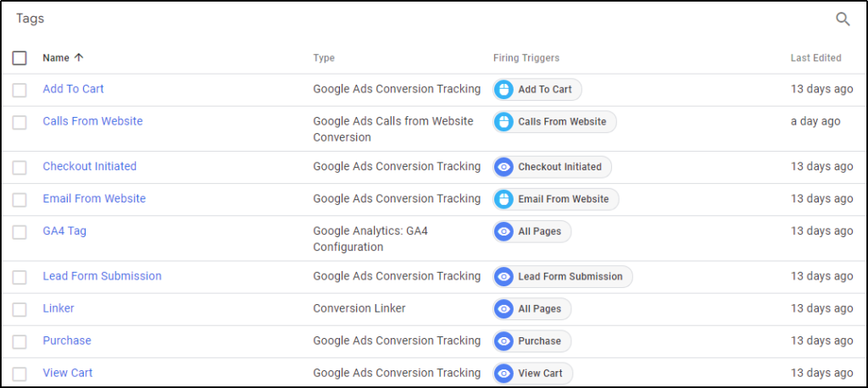Click the Email From Website trigger icon

(504, 199)
